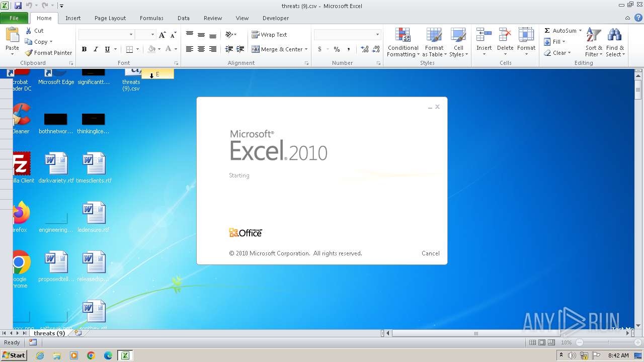
Task: Click the Increase Decimal icon
Action: tap(364, 49)
